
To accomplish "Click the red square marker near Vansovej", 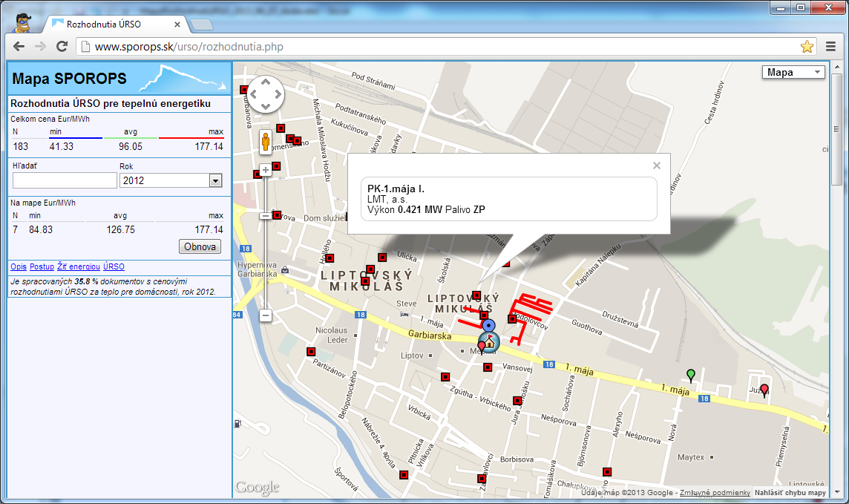I will [x=488, y=367].
